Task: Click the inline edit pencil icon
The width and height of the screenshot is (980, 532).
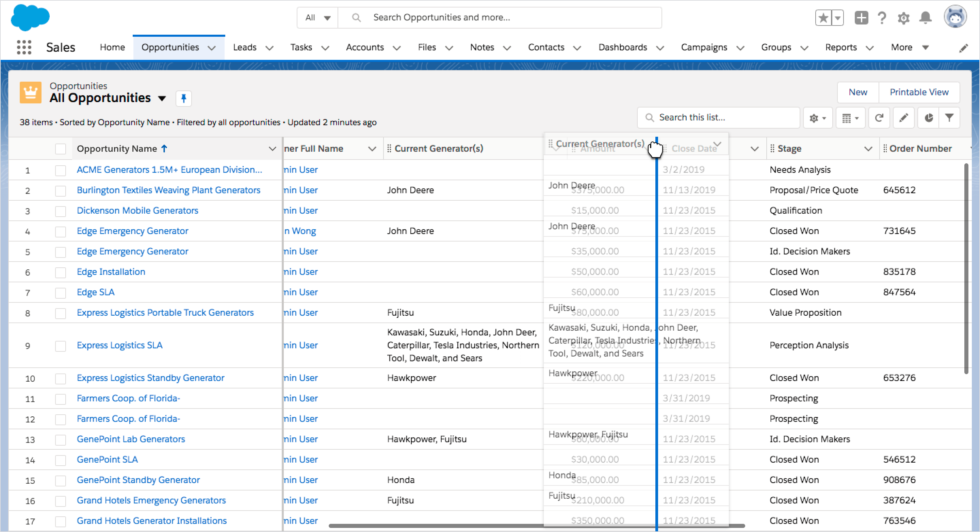Action: (x=903, y=118)
